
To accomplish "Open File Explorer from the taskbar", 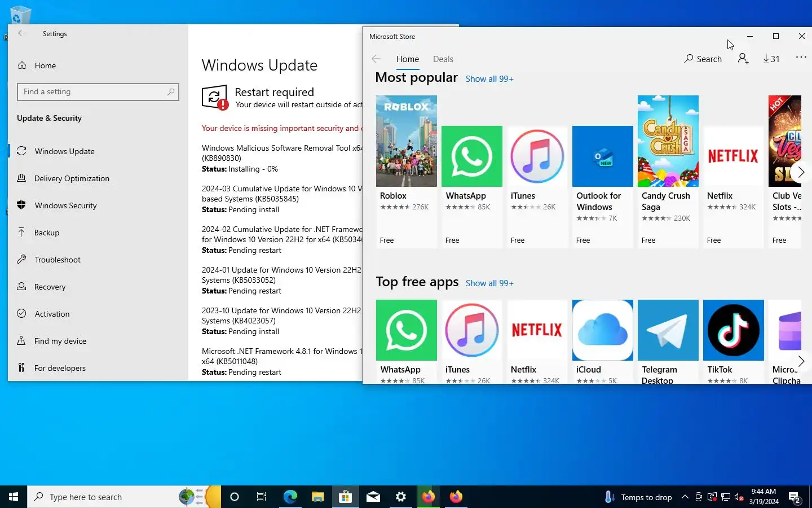I will [x=317, y=497].
